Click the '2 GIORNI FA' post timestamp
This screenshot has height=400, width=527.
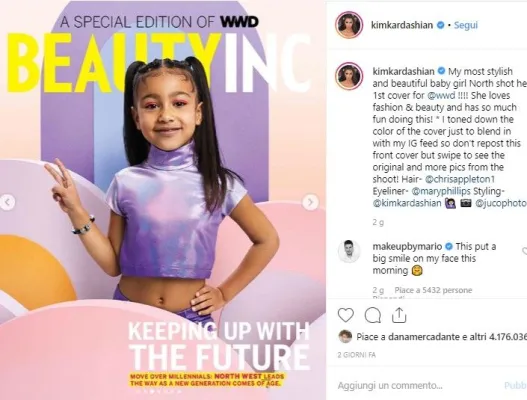[357, 355]
